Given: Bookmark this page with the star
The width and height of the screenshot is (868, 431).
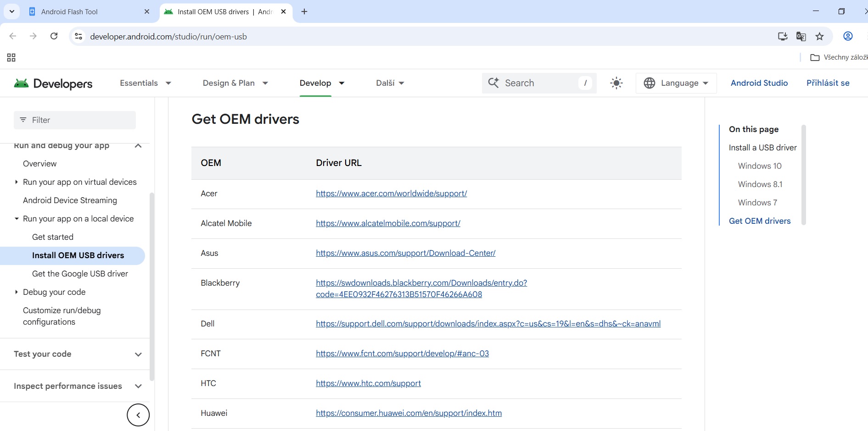Looking at the screenshot, I should click(819, 36).
